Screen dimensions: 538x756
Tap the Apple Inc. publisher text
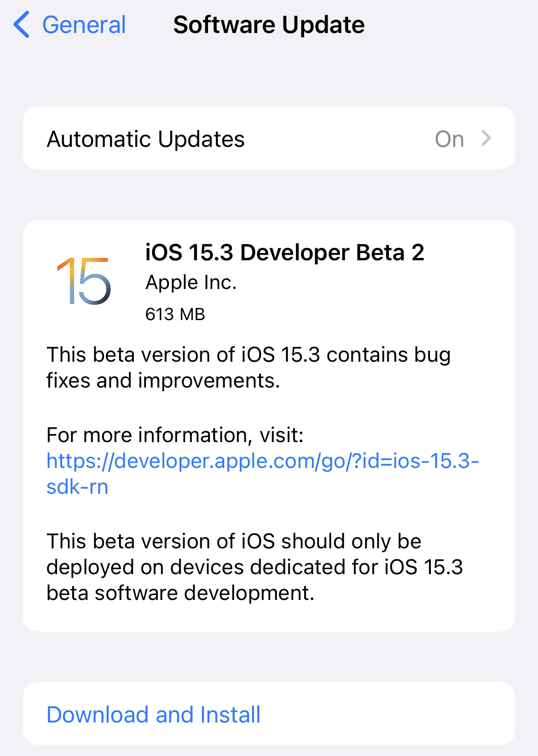[191, 282]
